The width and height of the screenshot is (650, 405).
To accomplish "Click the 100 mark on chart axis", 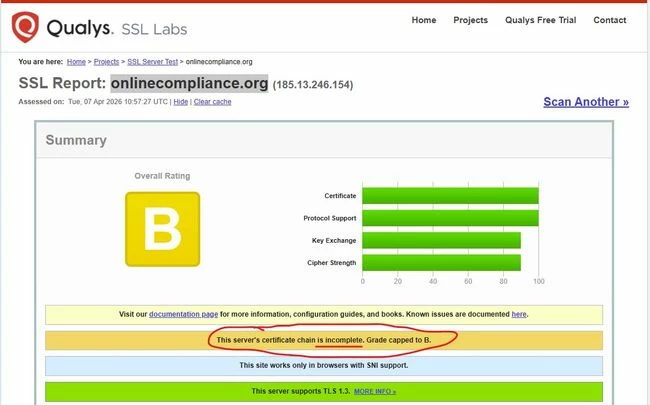I will coord(538,281).
